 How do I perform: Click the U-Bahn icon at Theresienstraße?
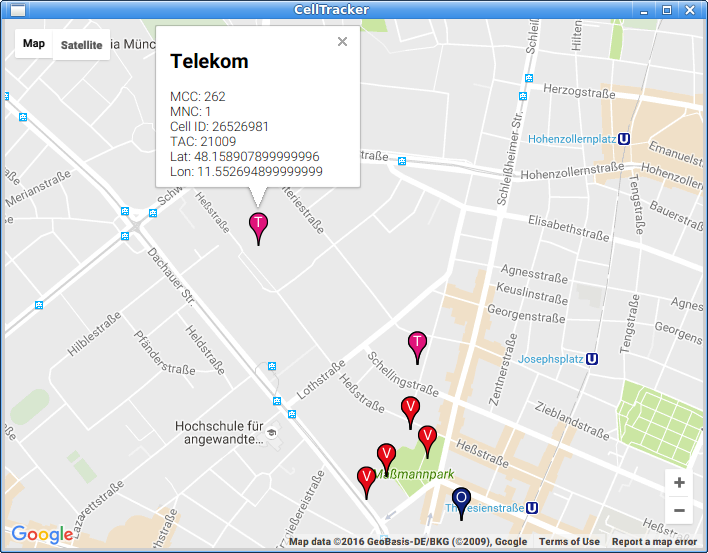532,508
